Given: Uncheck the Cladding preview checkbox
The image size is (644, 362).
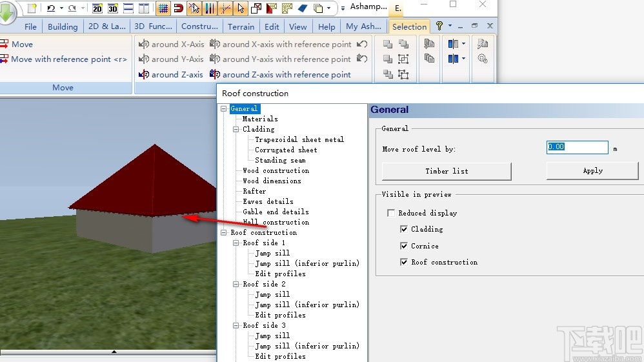Looking at the screenshot, I should (x=404, y=229).
